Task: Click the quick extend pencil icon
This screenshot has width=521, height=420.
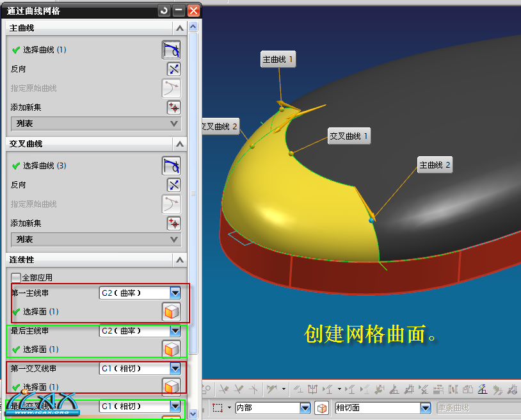Action: pyautogui.click(x=239, y=389)
